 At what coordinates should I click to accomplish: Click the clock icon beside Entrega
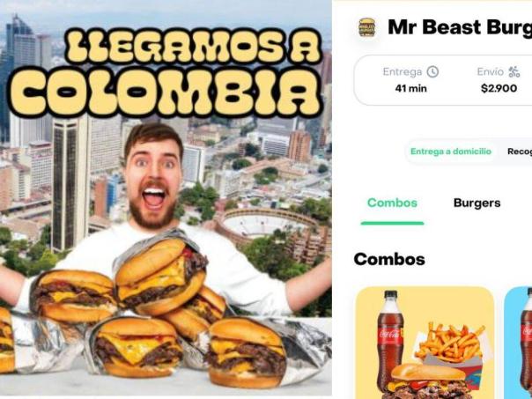(x=432, y=72)
